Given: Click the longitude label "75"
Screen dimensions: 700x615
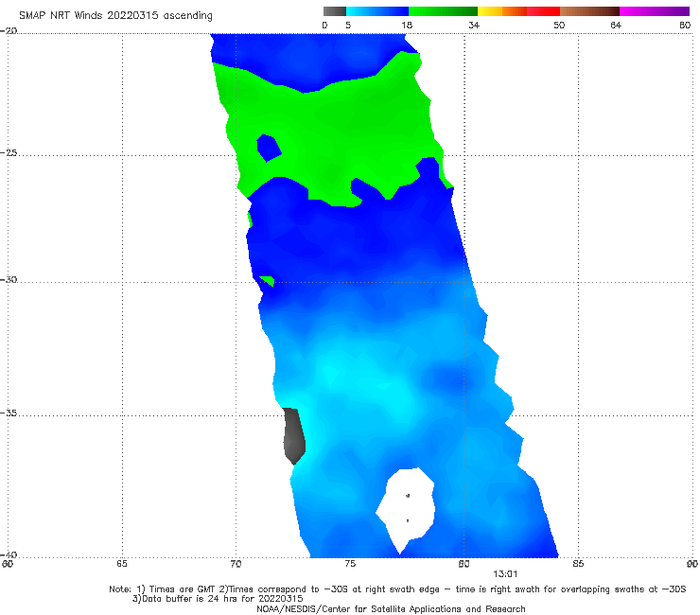Looking at the screenshot, I should (350, 564).
